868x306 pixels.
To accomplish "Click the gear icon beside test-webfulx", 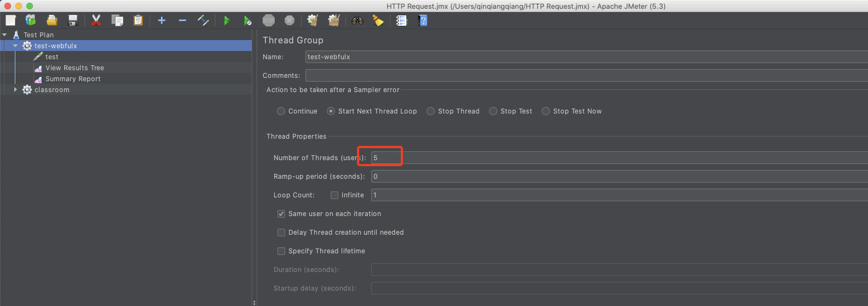I will click(27, 46).
